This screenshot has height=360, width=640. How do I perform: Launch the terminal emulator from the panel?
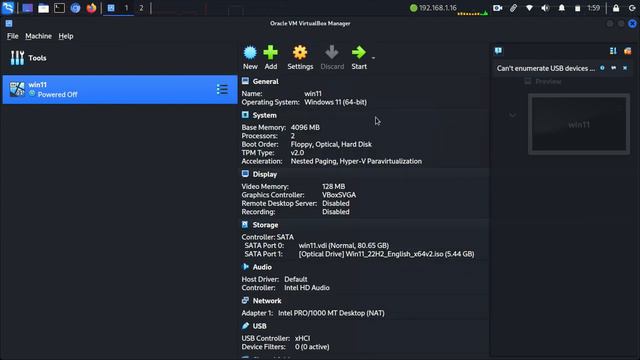pos(60,8)
